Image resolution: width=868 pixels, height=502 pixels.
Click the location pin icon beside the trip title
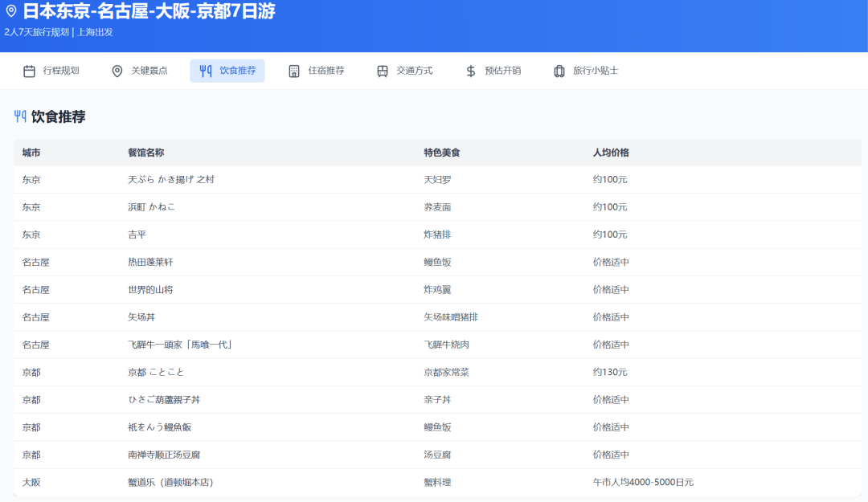click(11, 11)
